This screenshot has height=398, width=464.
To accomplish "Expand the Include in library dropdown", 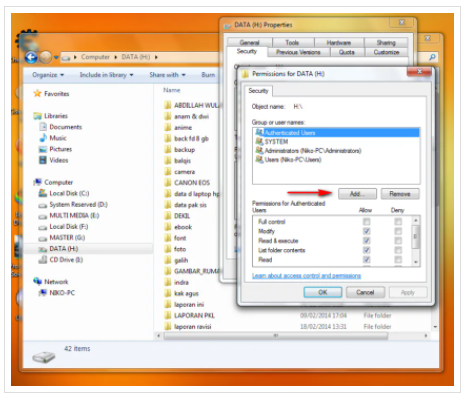I will [x=106, y=75].
